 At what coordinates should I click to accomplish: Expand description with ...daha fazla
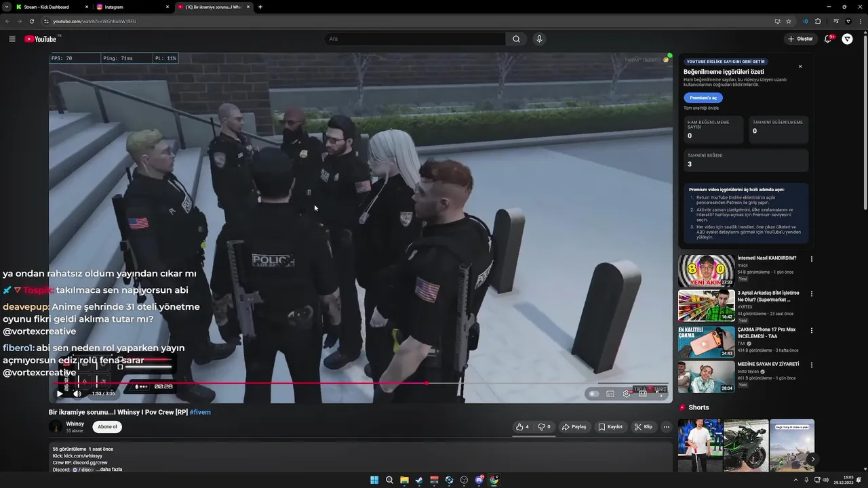pos(110,469)
